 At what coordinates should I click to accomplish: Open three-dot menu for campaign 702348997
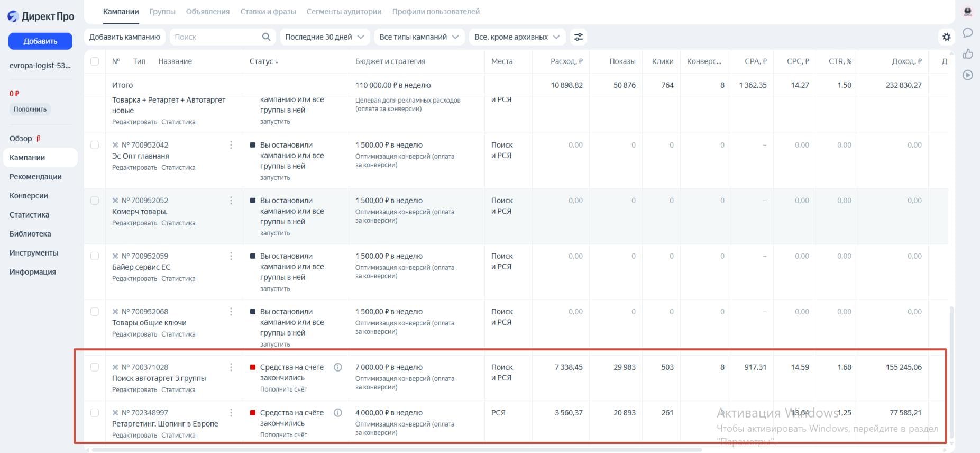tap(231, 413)
